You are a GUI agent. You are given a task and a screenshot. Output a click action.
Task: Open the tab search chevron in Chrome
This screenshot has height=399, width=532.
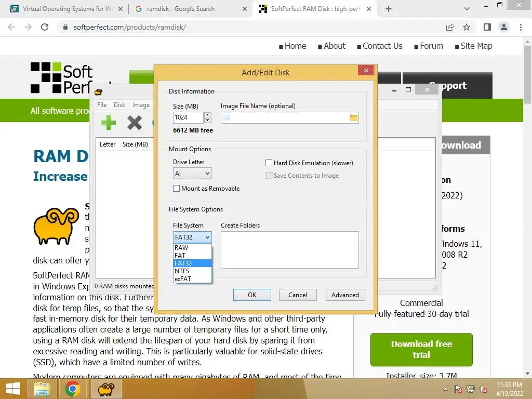467,9
